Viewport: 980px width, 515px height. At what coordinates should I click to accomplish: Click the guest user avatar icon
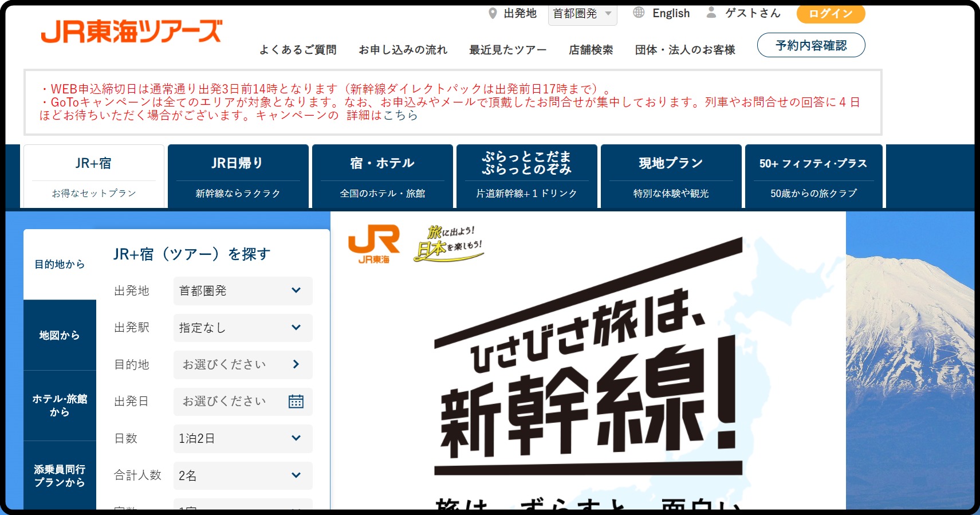711,13
